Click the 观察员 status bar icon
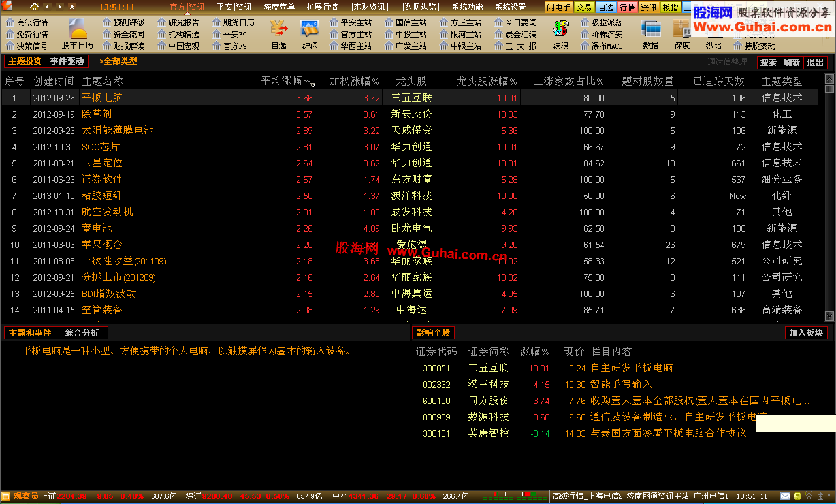Viewport: 836px width, 504px height. point(6,496)
